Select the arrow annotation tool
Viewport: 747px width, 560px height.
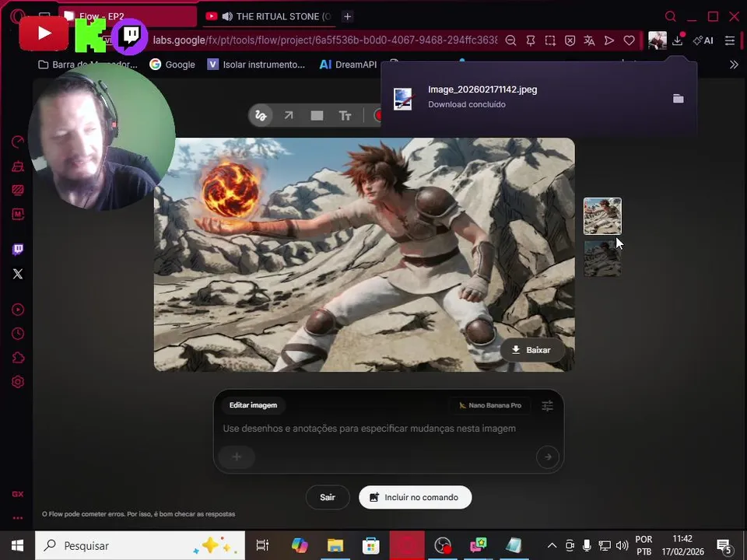pyautogui.click(x=289, y=115)
